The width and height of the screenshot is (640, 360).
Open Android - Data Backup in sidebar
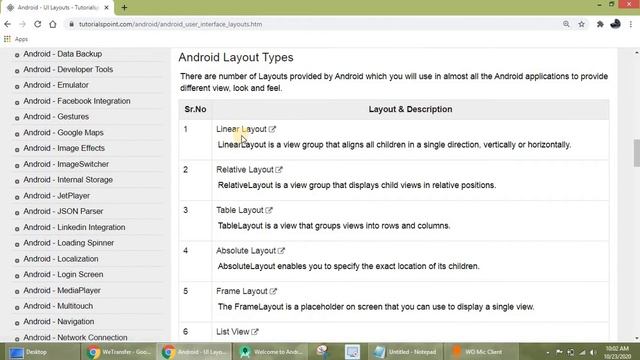(x=62, y=54)
